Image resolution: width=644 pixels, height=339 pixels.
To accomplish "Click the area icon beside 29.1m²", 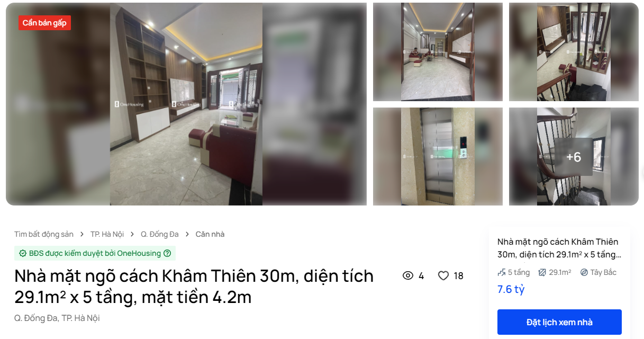I will (x=542, y=272).
